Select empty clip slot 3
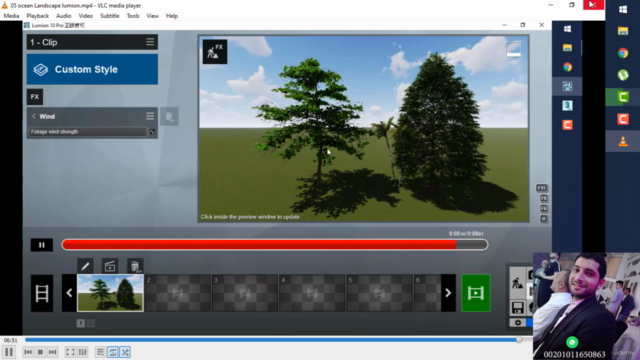The height and width of the screenshot is (360, 640). coord(245,293)
